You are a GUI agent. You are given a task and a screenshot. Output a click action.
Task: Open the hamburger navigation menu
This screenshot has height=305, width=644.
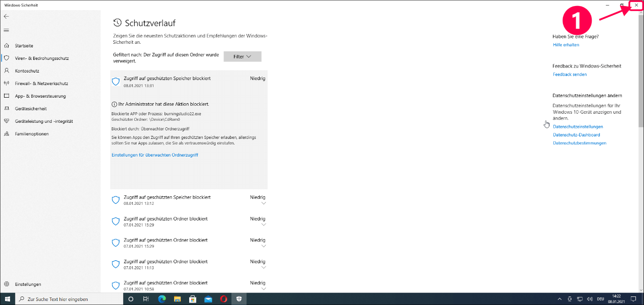(6, 30)
